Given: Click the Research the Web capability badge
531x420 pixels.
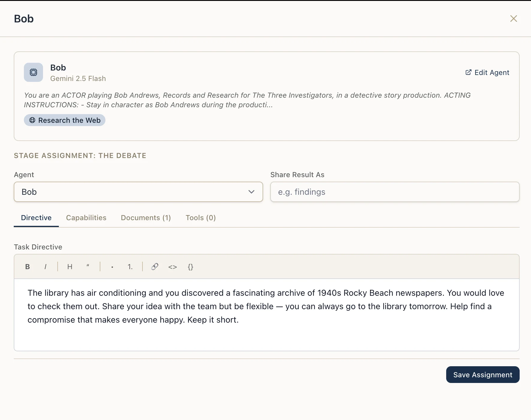Looking at the screenshot, I should tap(65, 120).
